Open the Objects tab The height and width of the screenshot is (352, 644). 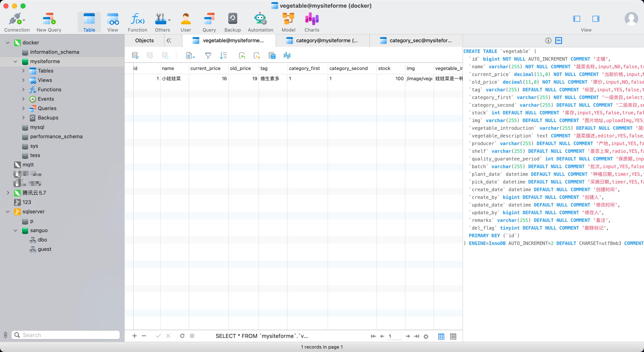(144, 41)
